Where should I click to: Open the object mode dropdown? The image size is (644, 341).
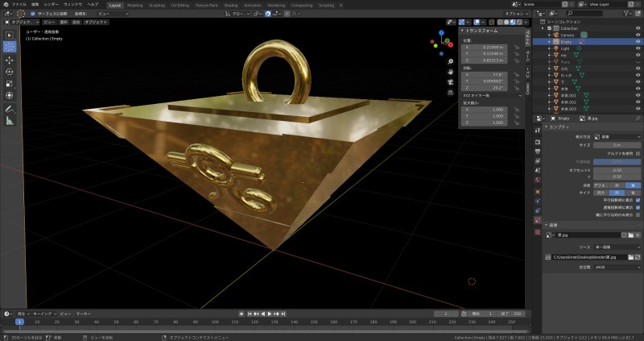click(x=22, y=22)
